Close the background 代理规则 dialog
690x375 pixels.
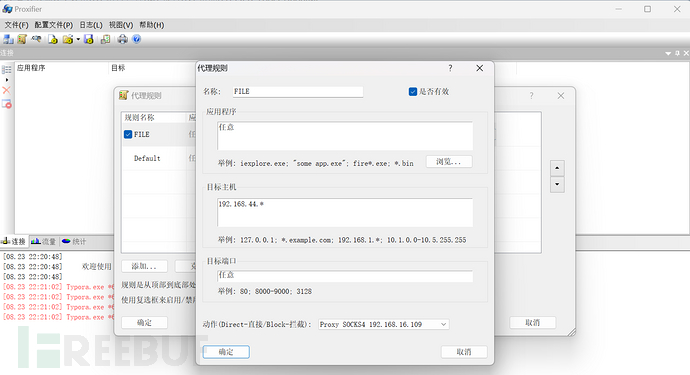pos(561,96)
